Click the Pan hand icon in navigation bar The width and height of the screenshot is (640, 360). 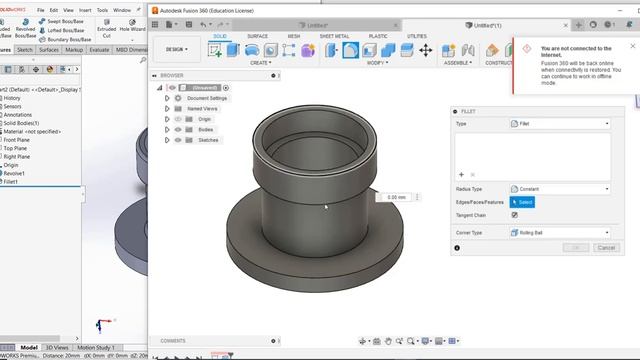click(388, 341)
